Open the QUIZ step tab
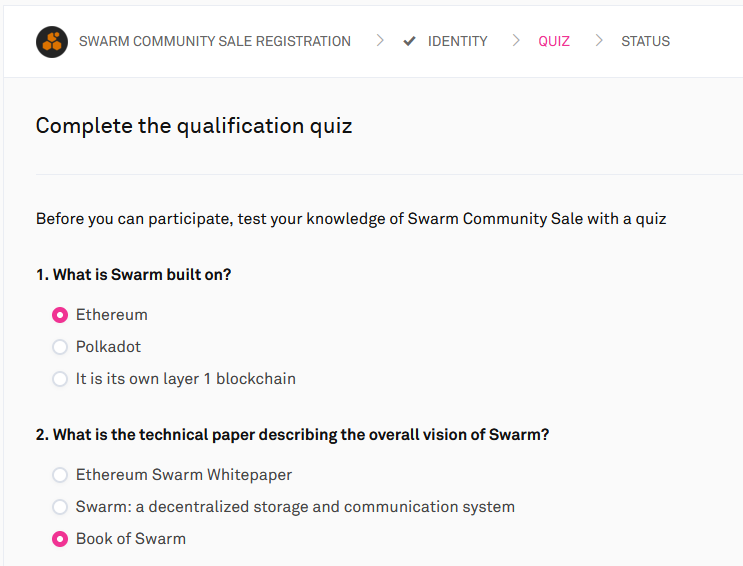Viewport: 743px width, 566px height. pos(554,42)
